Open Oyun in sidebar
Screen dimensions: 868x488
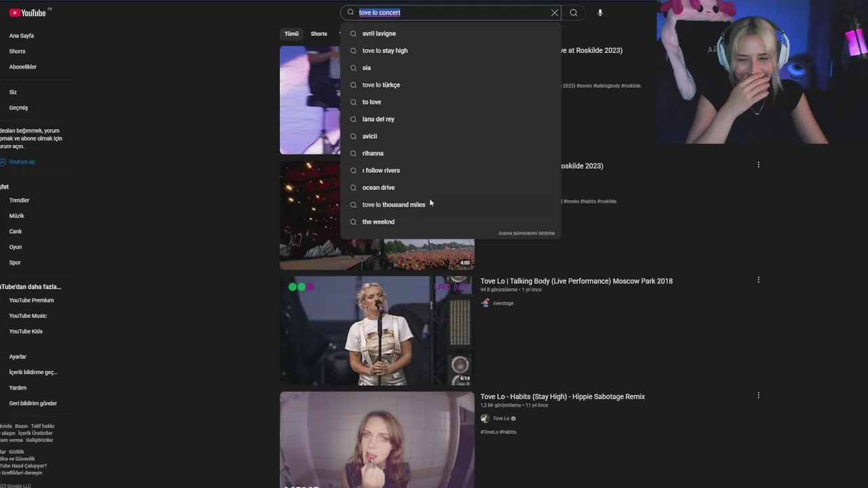click(16, 247)
